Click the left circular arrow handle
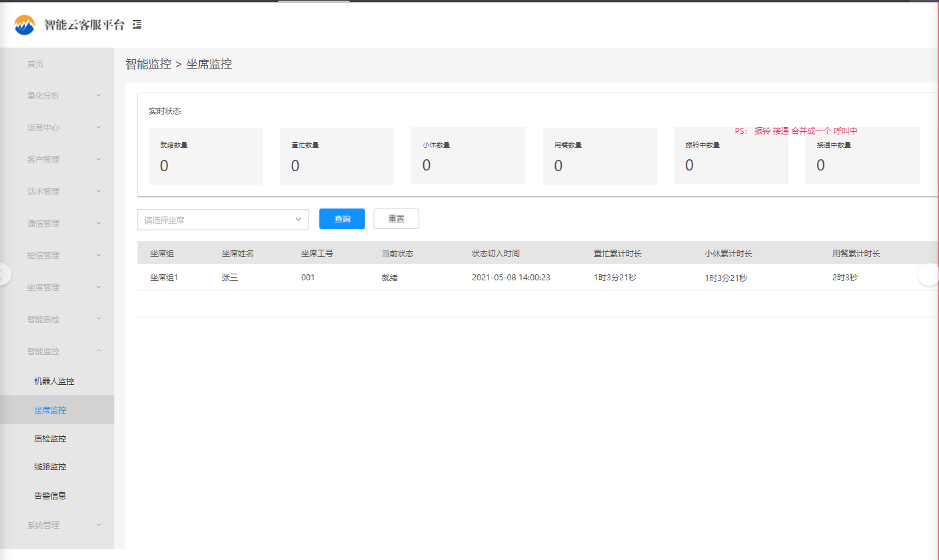The width and height of the screenshot is (939, 560). pyautogui.click(x=3, y=274)
